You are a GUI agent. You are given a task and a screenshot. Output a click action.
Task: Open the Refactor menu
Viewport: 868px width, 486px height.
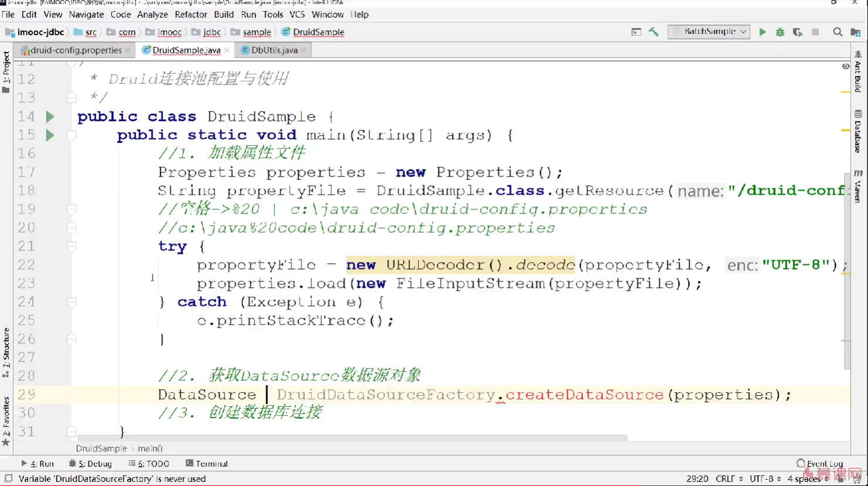point(191,14)
